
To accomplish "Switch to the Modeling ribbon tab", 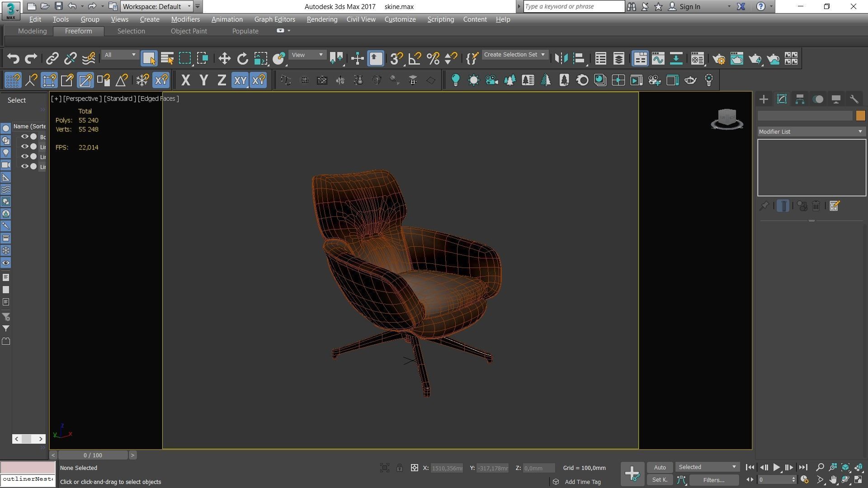I will click(32, 31).
